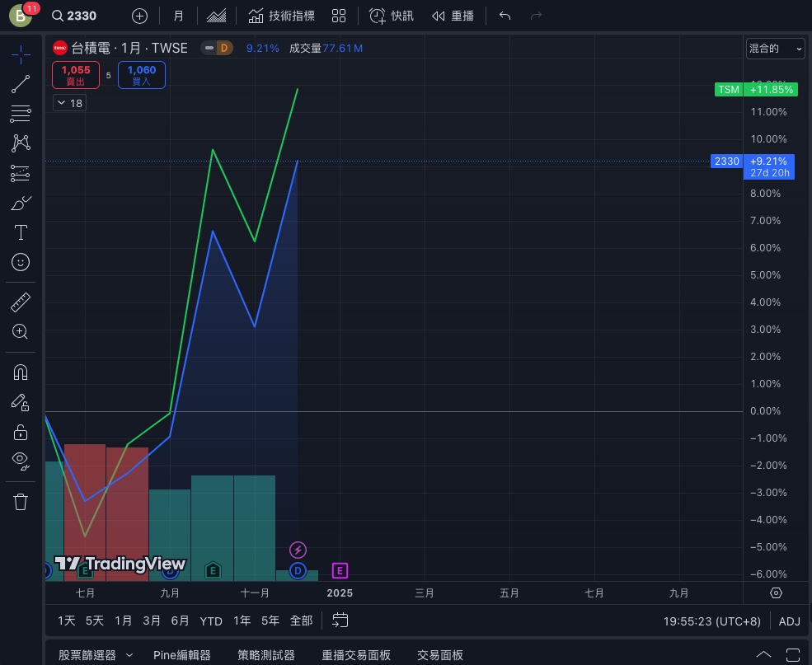
Task: Select the XABCD pattern tool
Action: [21, 143]
